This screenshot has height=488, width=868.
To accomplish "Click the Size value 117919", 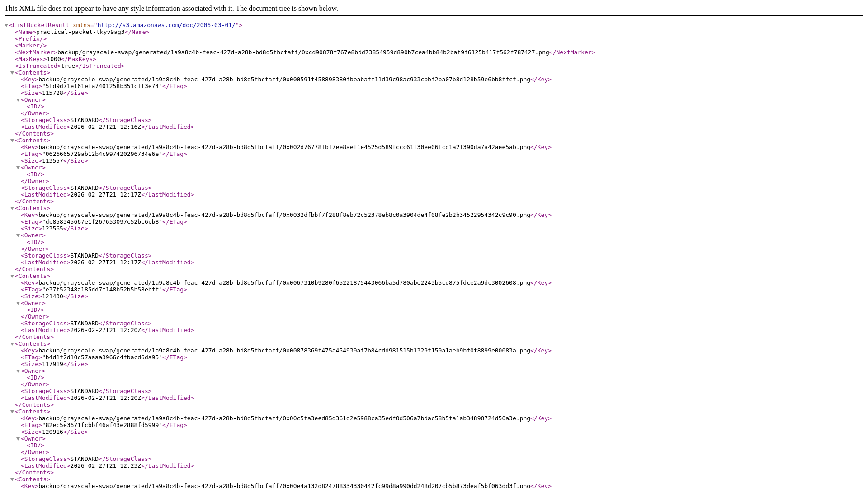I will [x=52, y=364].
